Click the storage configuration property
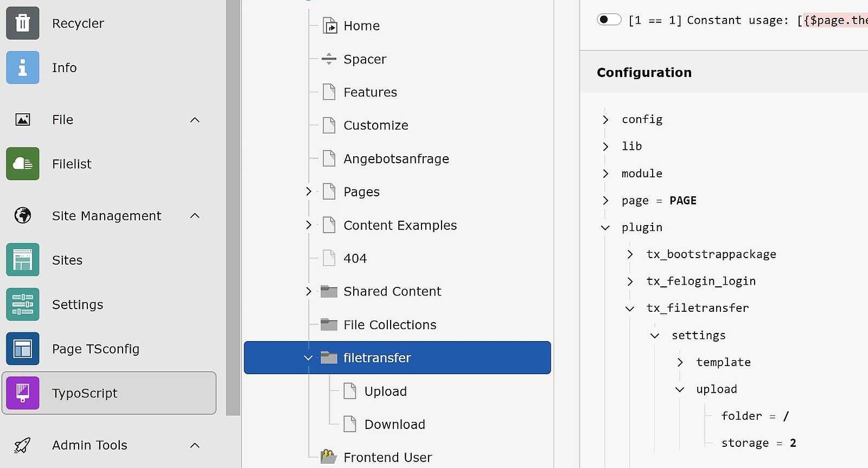The width and height of the screenshot is (868, 468). pos(745,443)
